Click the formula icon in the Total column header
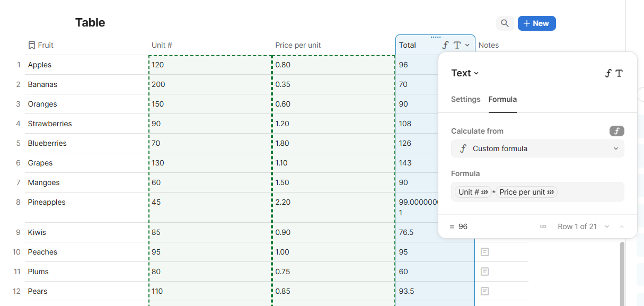 tap(446, 45)
